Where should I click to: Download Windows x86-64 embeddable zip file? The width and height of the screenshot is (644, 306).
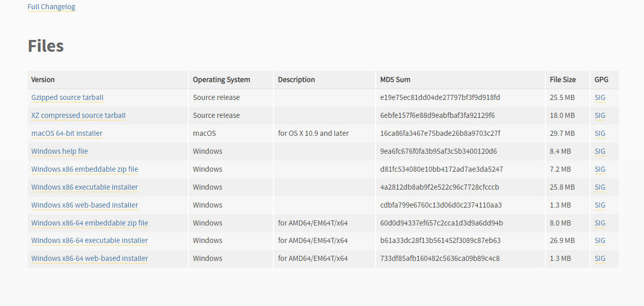pyautogui.click(x=90, y=223)
